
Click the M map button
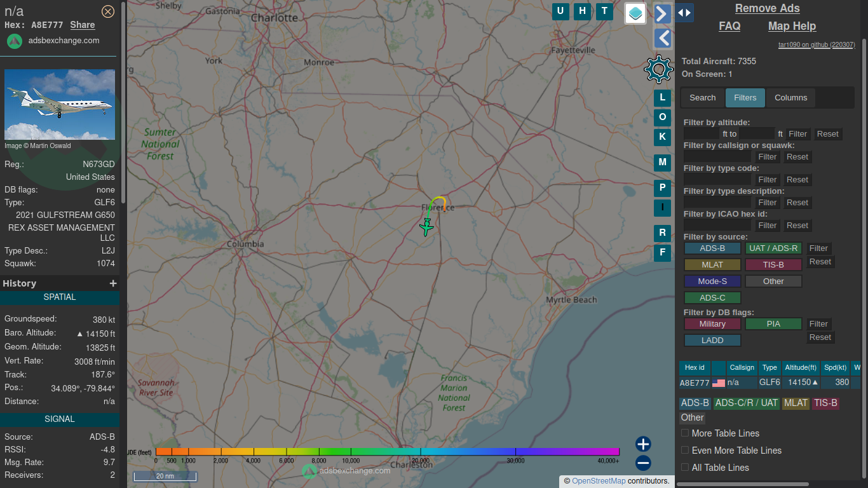click(662, 163)
